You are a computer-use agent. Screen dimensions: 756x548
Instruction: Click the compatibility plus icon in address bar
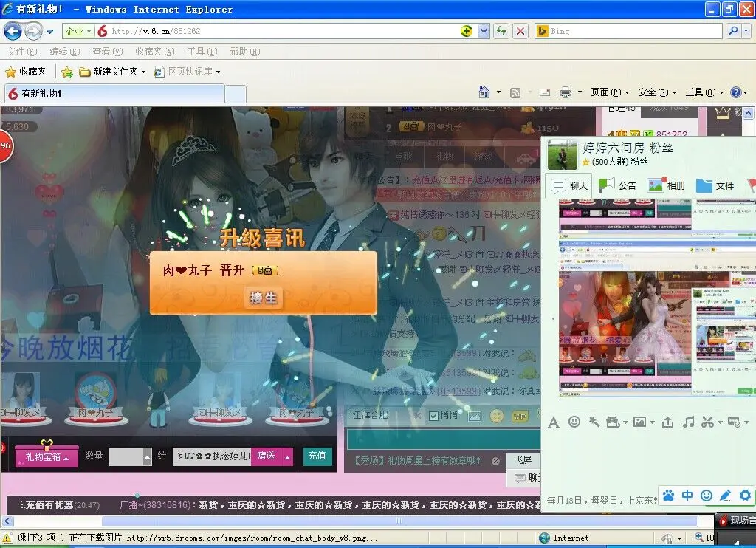(x=467, y=31)
